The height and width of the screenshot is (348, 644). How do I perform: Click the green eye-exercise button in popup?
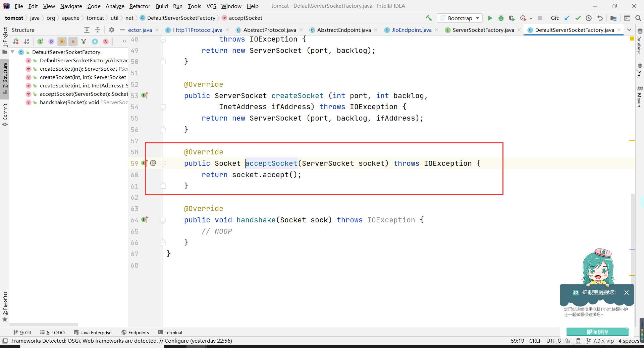click(597, 332)
